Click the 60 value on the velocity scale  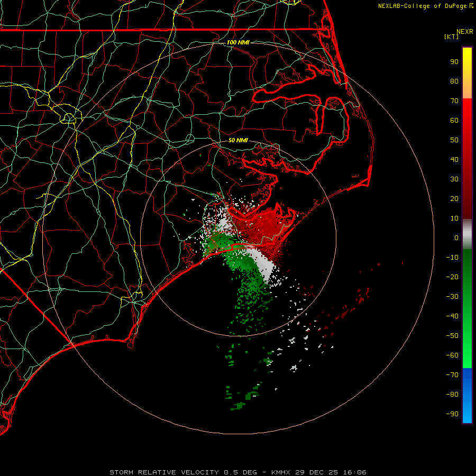coord(454,121)
